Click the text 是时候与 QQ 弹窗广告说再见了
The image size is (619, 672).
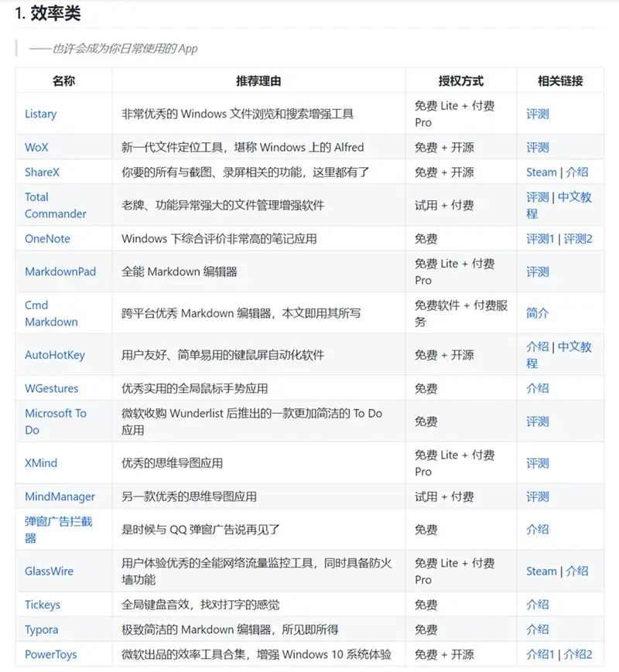coord(200,530)
